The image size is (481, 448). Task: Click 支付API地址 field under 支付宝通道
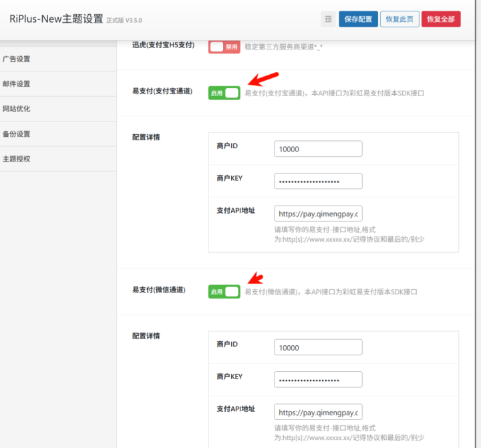[318, 214]
